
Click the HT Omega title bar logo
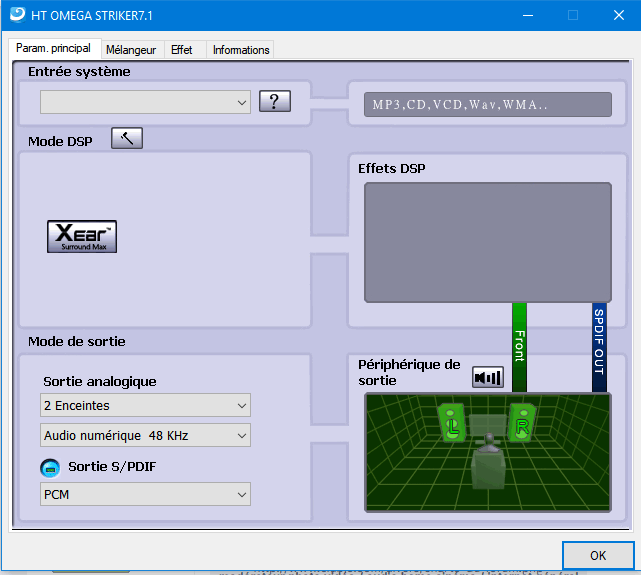tap(18, 14)
